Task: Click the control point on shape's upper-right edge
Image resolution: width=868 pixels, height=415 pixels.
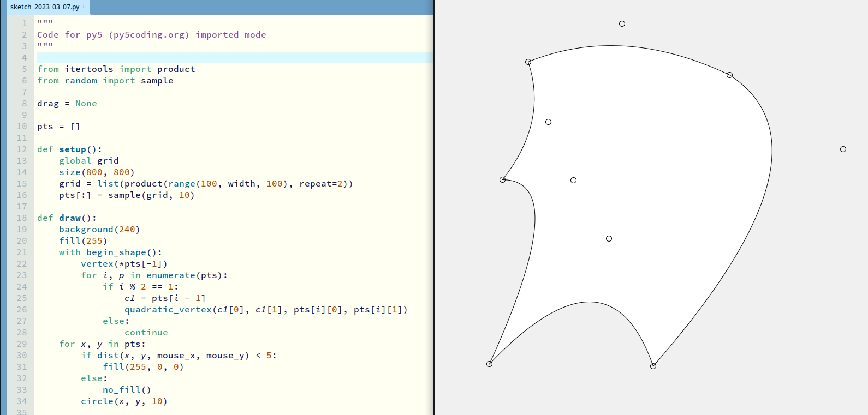Action: (729, 75)
